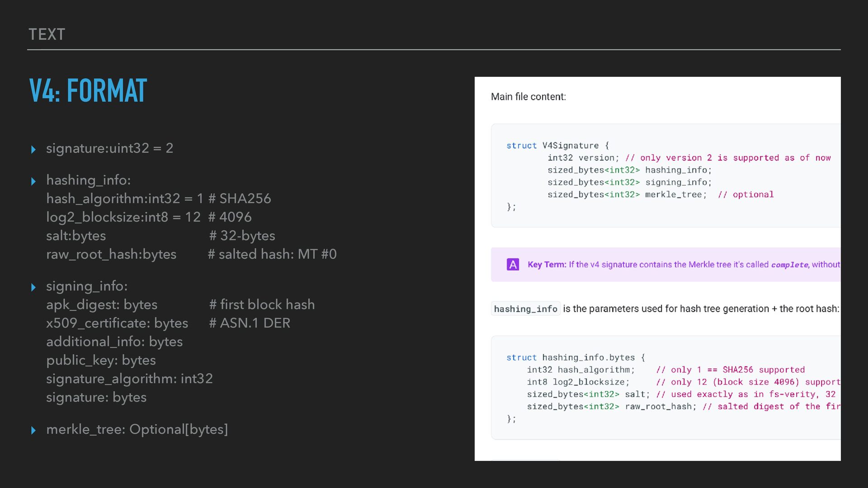The height and width of the screenshot is (488, 868).
Task: Click the 'log2_blocksize:int8 = 12' line
Action: coord(123,217)
